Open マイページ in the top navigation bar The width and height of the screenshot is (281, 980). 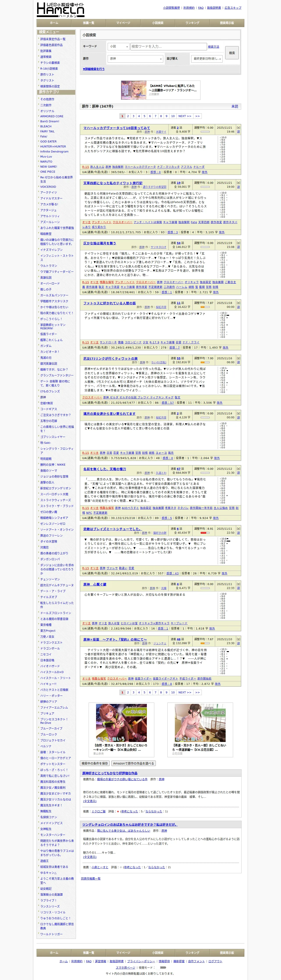[x=123, y=23]
